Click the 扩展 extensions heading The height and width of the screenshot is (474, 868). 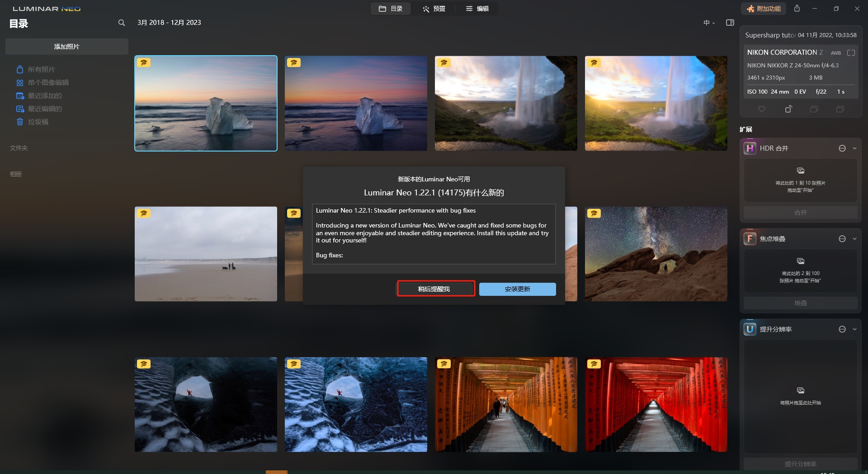click(x=746, y=129)
